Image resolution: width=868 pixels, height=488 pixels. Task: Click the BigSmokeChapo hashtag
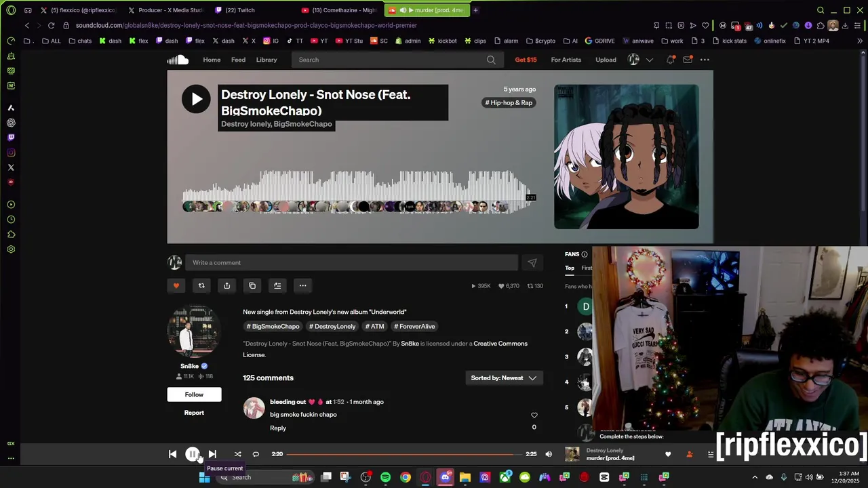273,327
